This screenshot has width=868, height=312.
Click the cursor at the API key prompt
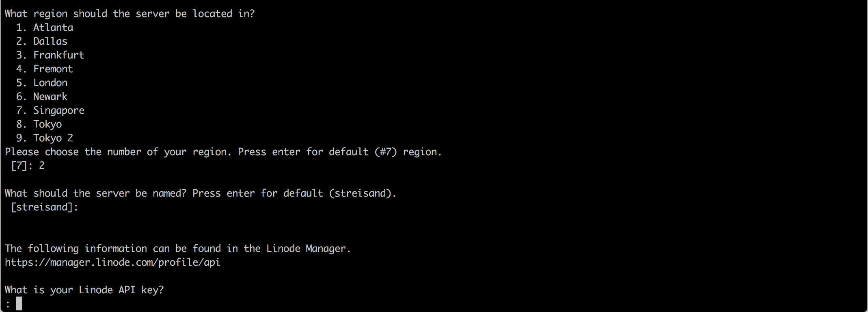pyautogui.click(x=19, y=304)
